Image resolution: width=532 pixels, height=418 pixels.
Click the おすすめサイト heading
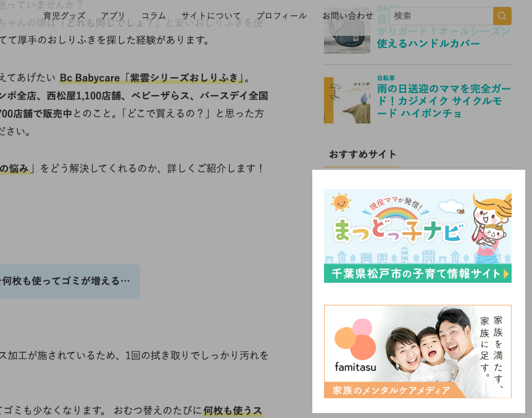[x=362, y=154]
